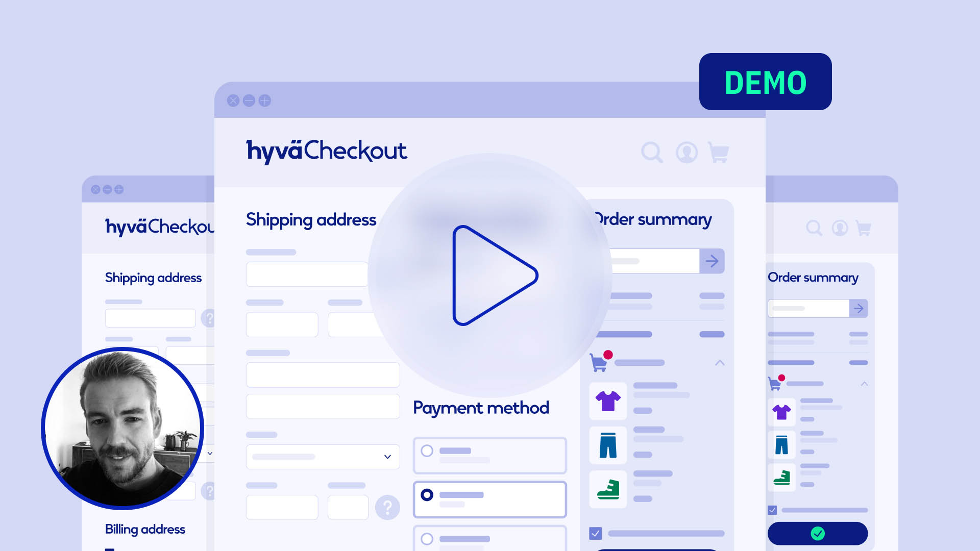Click the user account icon
The height and width of the screenshot is (551, 980).
click(686, 152)
